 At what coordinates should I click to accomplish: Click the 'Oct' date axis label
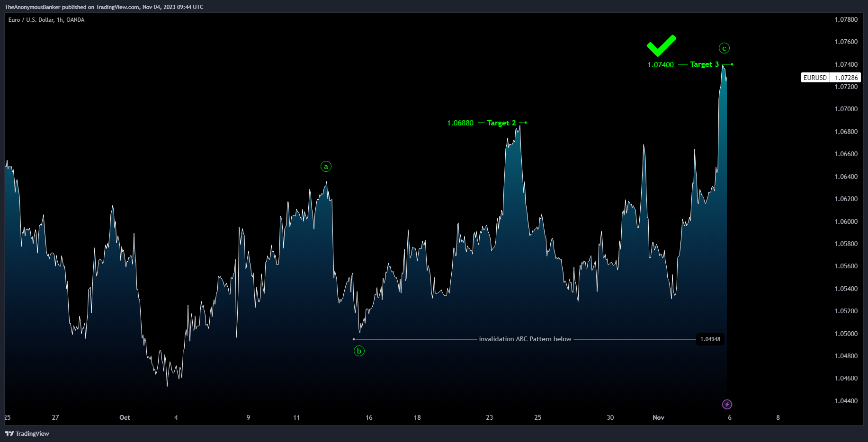(x=125, y=417)
